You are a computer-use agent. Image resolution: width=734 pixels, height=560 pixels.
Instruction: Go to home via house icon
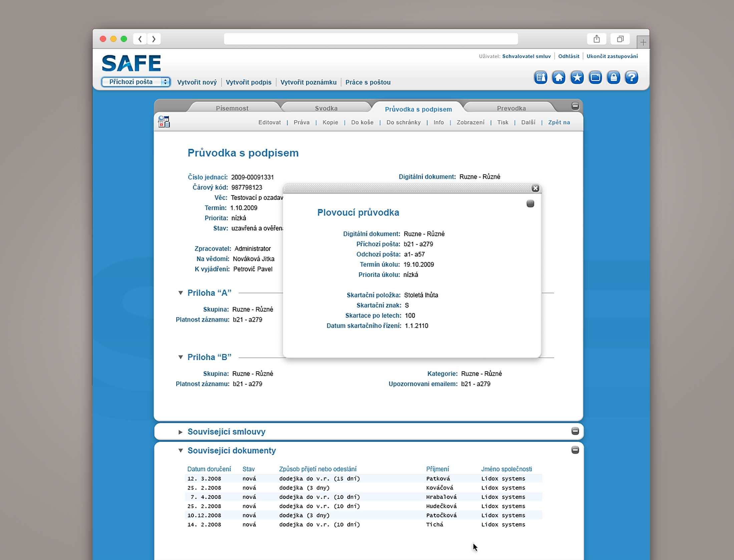tap(559, 78)
